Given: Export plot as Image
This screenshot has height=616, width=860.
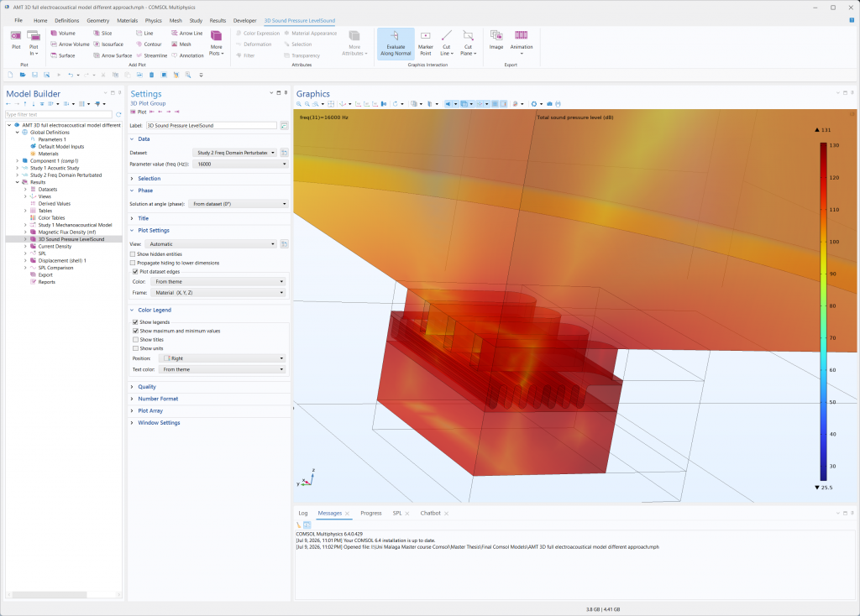Looking at the screenshot, I should pyautogui.click(x=496, y=39).
